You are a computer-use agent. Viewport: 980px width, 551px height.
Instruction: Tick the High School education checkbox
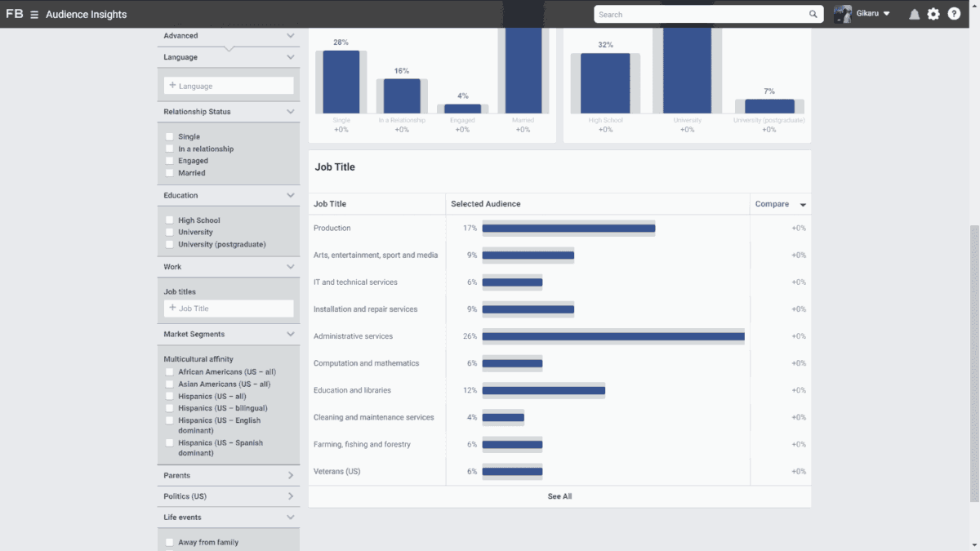(169, 220)
